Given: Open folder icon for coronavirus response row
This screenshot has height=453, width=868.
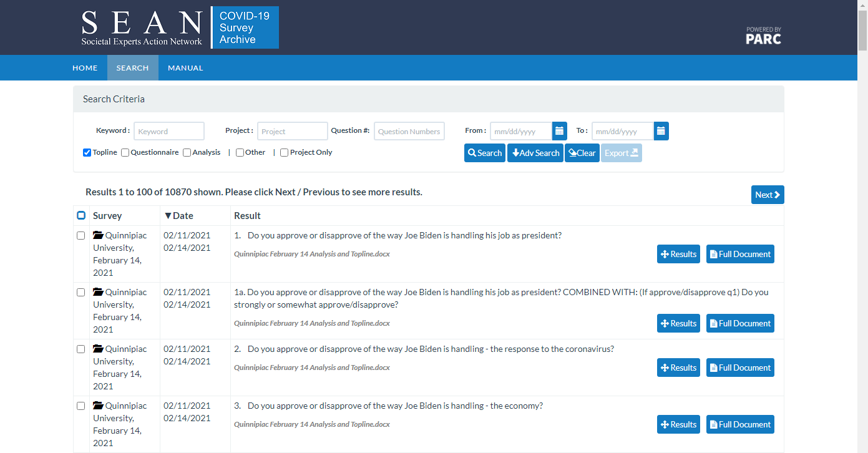Looking at the screenshot, I should [98, 349].
